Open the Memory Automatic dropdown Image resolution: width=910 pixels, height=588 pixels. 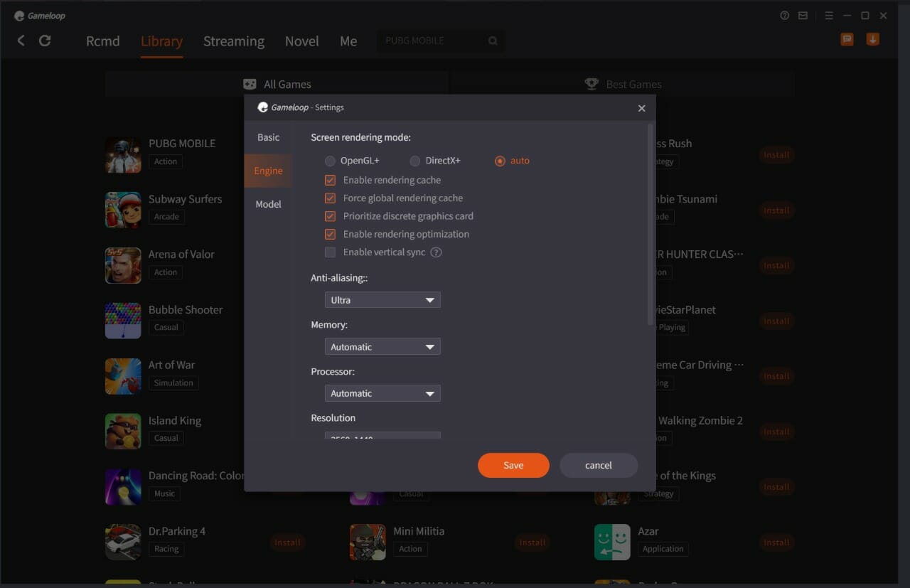[x=382, y=347]
